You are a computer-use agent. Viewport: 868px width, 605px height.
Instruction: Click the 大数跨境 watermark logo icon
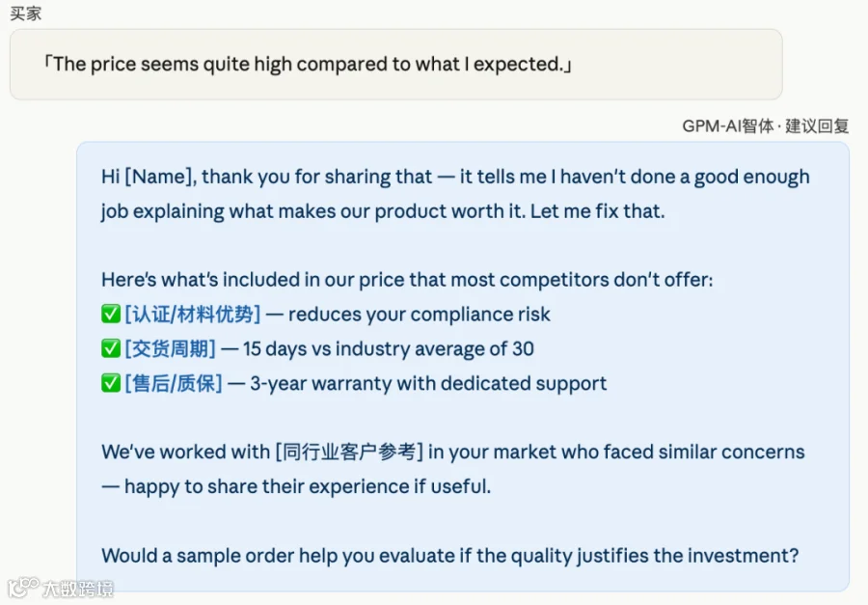(23, 588)
